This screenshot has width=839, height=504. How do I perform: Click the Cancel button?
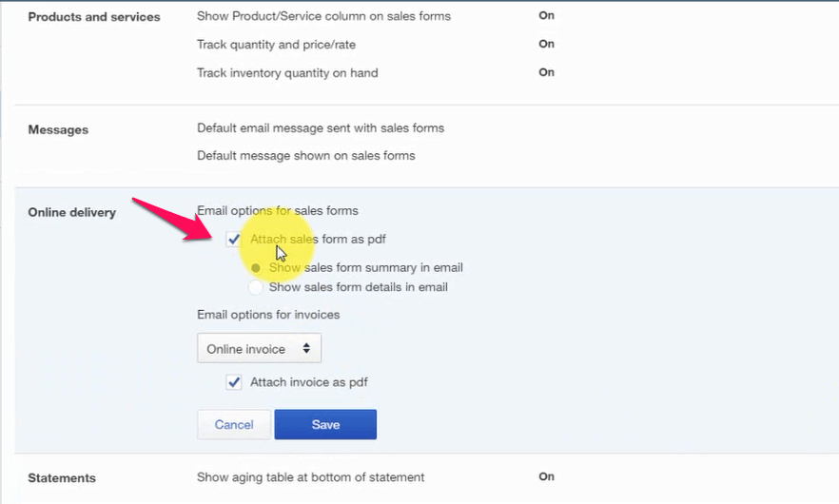[234, 424]
